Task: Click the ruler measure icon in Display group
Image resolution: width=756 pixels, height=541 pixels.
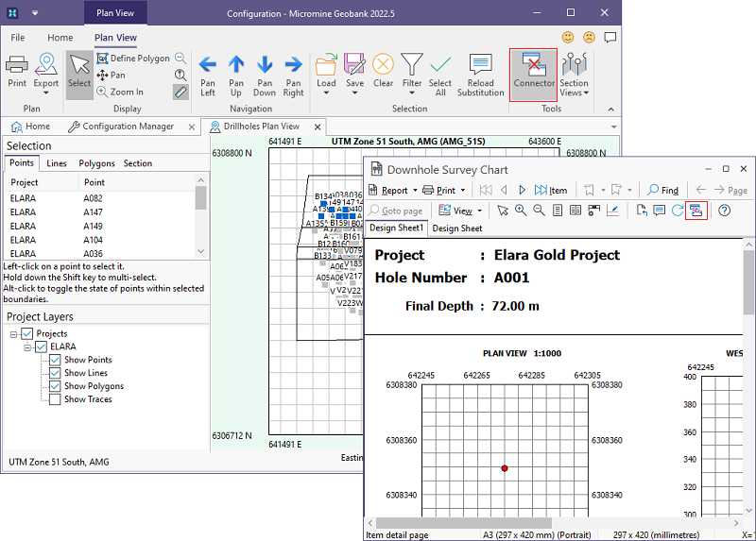Action: 180,92
